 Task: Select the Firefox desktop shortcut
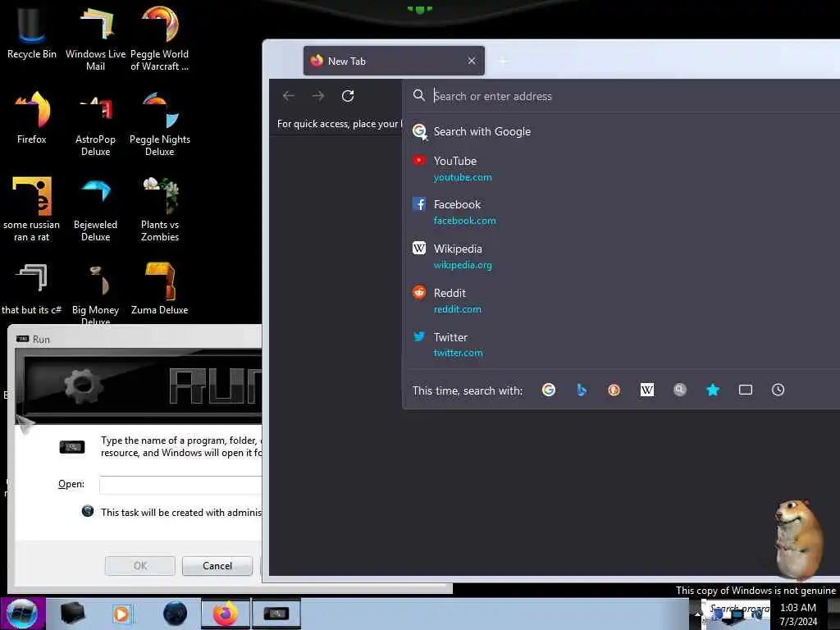[32, 118]
